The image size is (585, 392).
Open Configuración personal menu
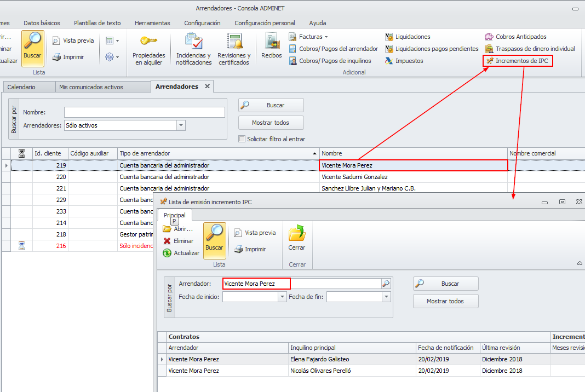265,23
